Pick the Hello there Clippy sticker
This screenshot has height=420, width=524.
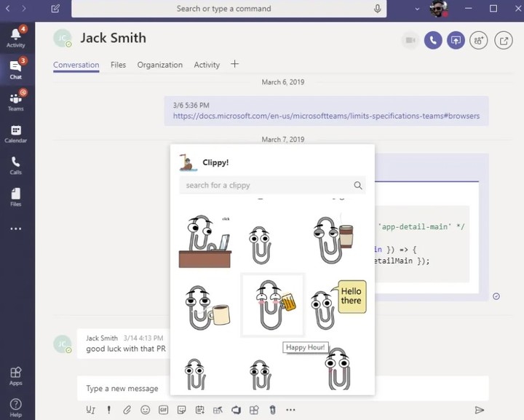coord(338,302)
